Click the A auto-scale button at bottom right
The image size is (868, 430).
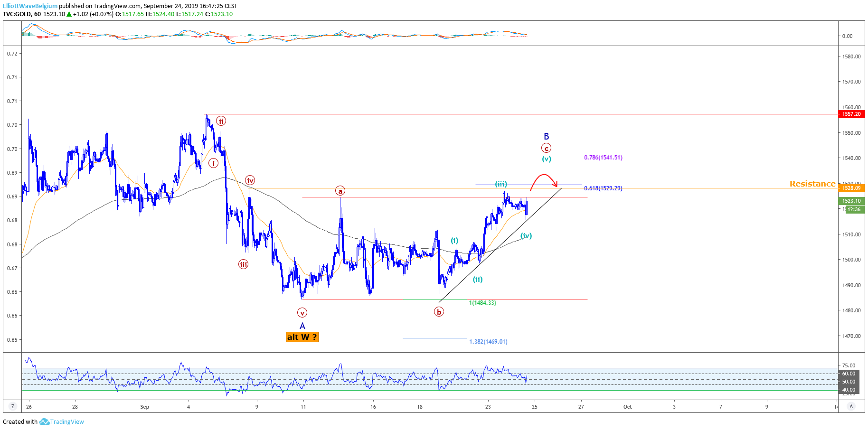(x=851, y=406)
